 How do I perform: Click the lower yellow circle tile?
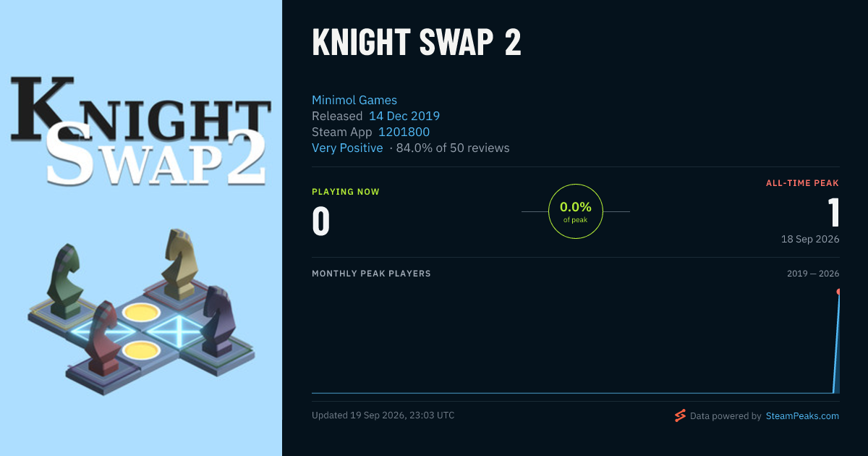point(140,350)
